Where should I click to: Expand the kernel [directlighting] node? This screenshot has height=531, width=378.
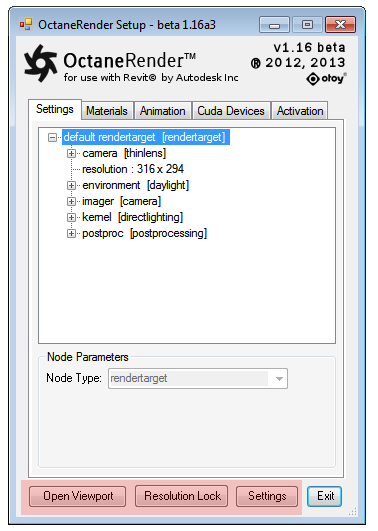click(71, 217)
